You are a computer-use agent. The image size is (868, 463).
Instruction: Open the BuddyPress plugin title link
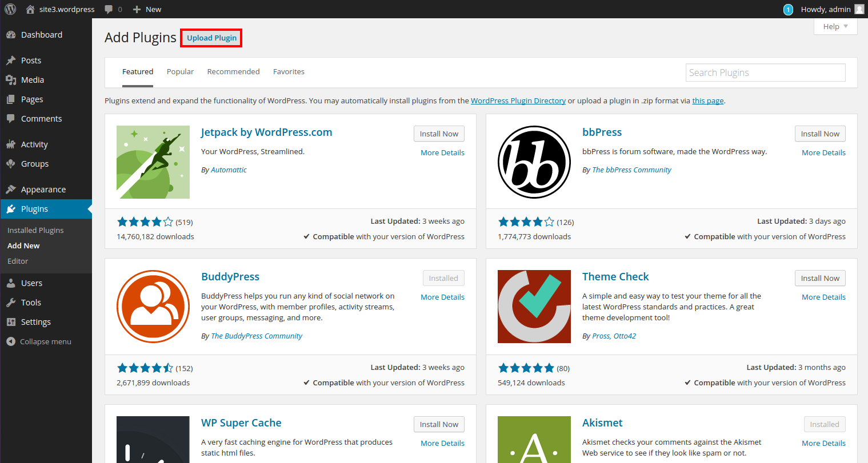[230, 277]
